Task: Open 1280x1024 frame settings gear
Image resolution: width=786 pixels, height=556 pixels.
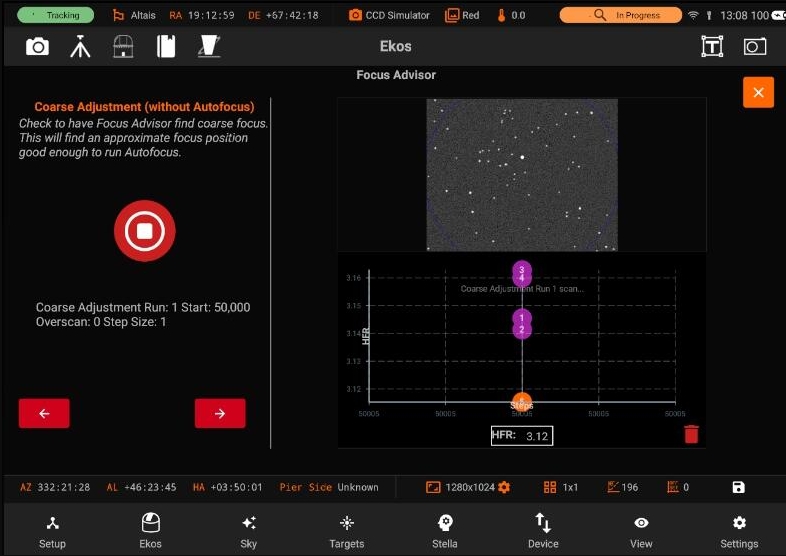Action: click(504, 487)
